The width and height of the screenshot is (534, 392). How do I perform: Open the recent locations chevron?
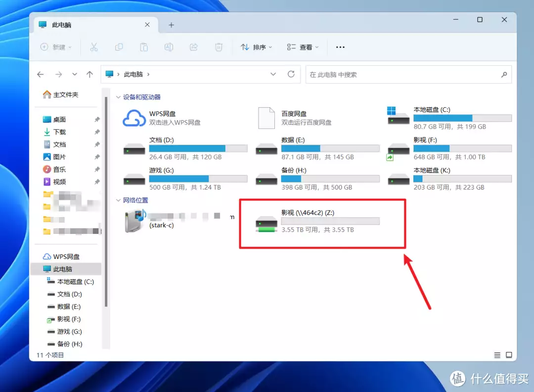(x=75, y=74)
